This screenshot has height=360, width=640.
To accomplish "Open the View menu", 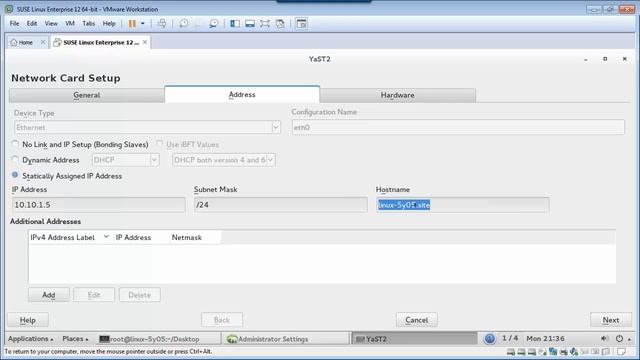I will (51, 24).
